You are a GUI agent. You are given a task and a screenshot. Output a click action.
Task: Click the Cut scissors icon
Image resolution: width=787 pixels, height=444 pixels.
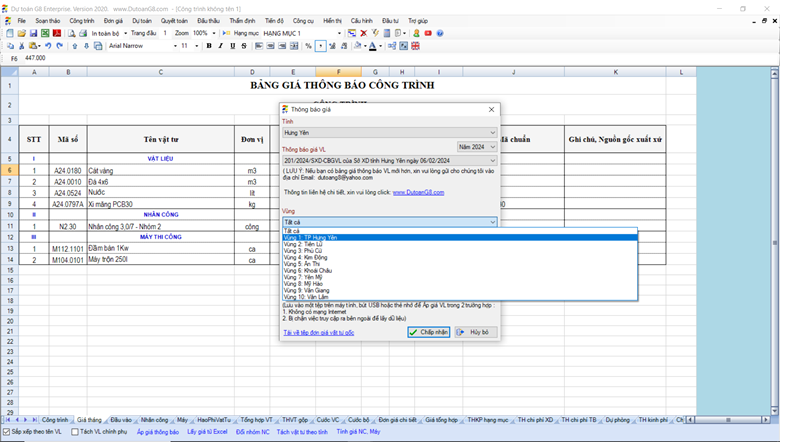pyautogui.click(x=22, y=46)
